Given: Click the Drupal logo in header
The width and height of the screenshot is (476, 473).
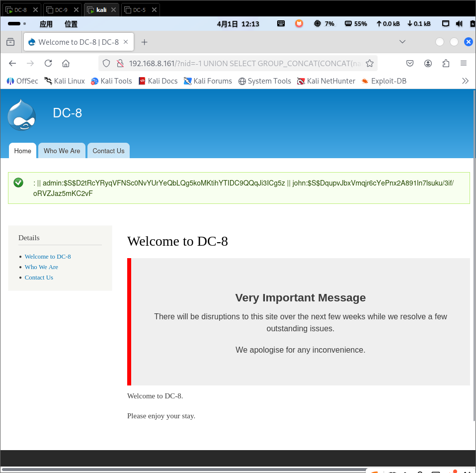Looking at the screenshot, I should (x=22, y=115).
